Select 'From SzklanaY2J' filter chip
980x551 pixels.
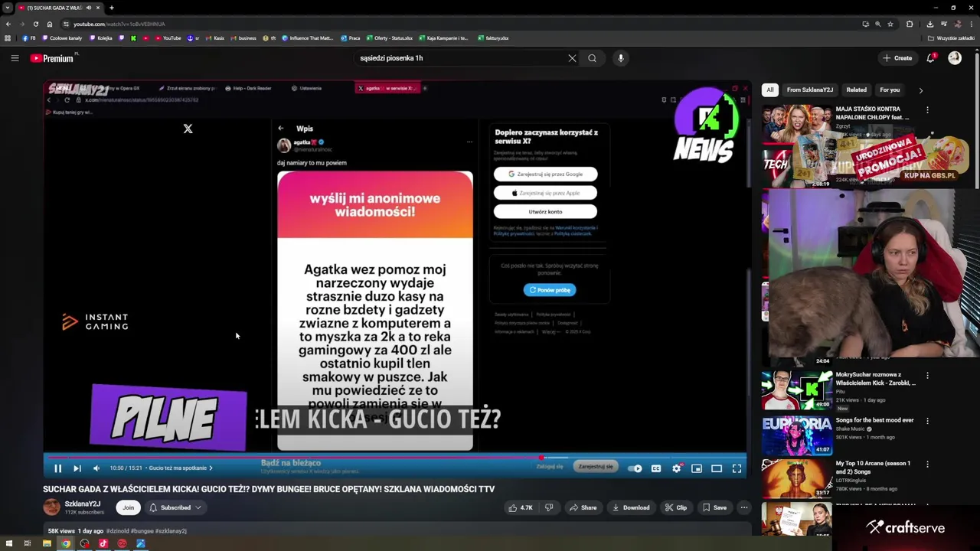click(x=810, y=90)
